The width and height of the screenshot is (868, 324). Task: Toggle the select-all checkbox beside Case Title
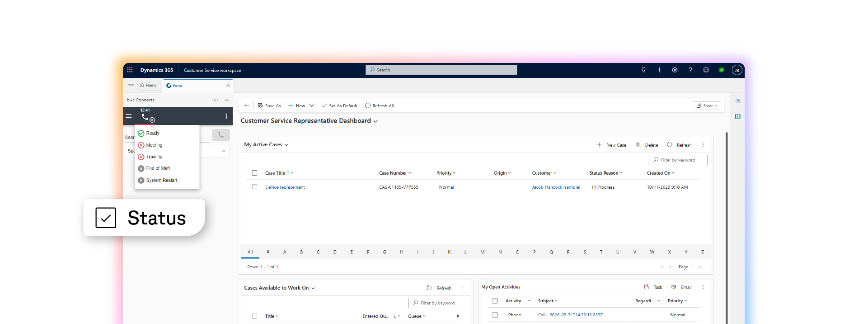pos(254,173)
